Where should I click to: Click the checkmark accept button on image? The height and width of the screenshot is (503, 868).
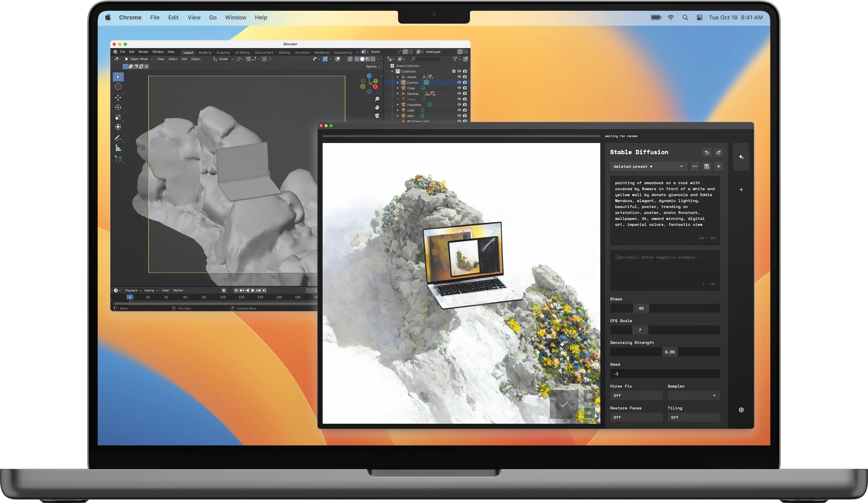(x=564, y=405)
